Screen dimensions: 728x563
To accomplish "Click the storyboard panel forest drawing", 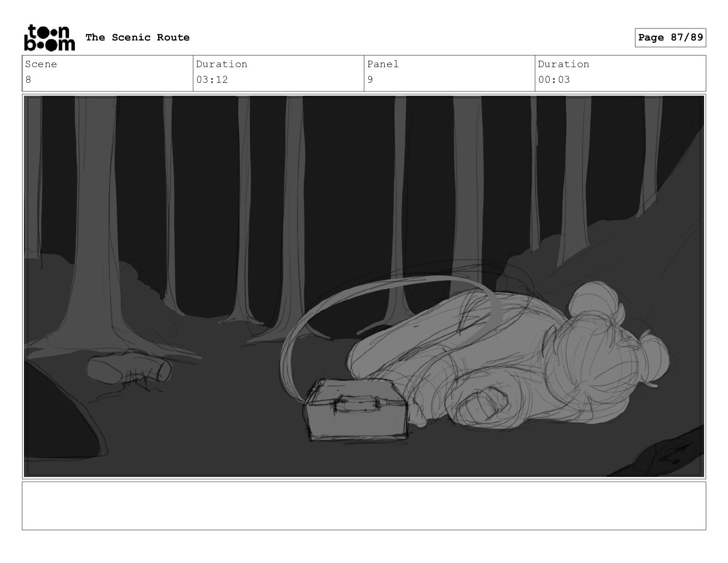I will pyautogui.click(x=364, y=286).
